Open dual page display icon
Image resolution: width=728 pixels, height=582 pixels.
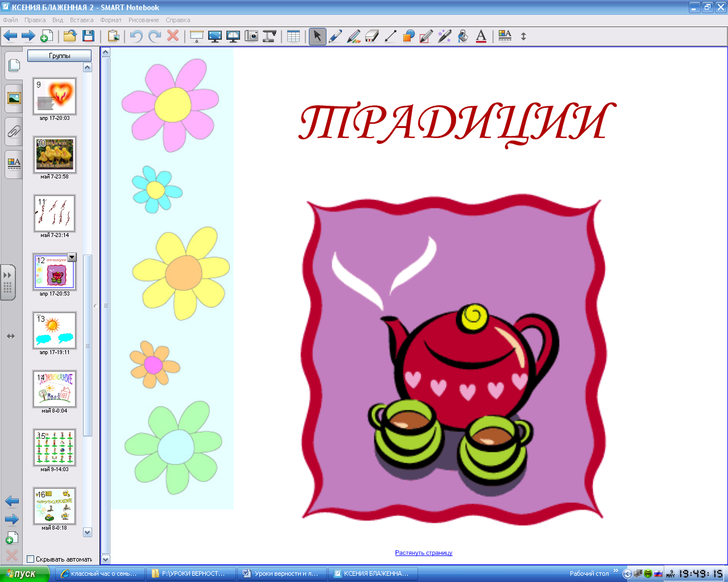[233, 36]
